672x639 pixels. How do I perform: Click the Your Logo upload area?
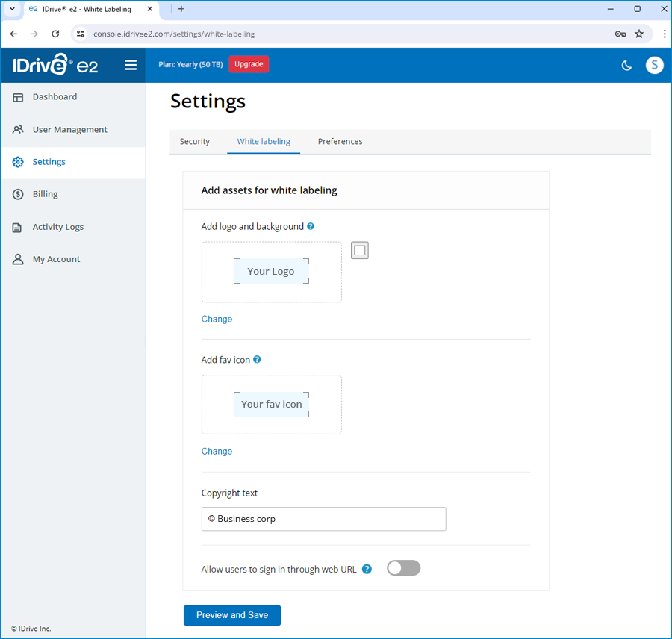click(x=271, y=272)
